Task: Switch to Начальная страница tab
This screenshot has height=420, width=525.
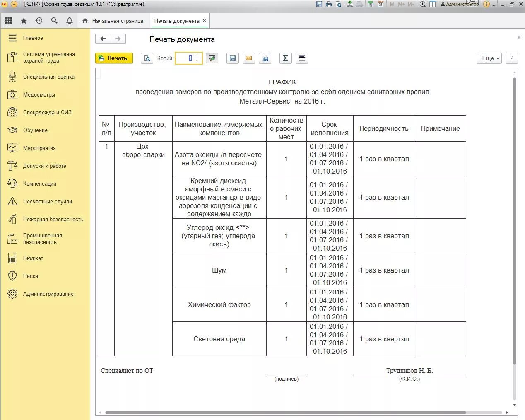Action: click(x=113, y=21)
